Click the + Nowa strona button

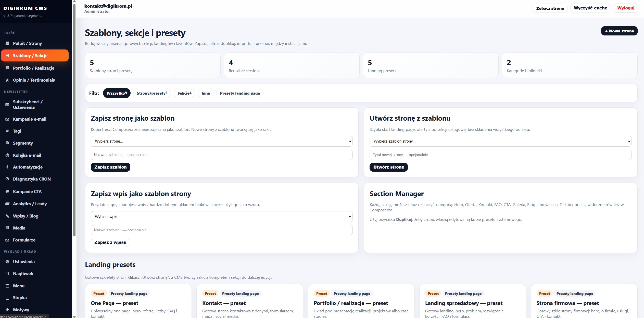click(x=619, y=31)
